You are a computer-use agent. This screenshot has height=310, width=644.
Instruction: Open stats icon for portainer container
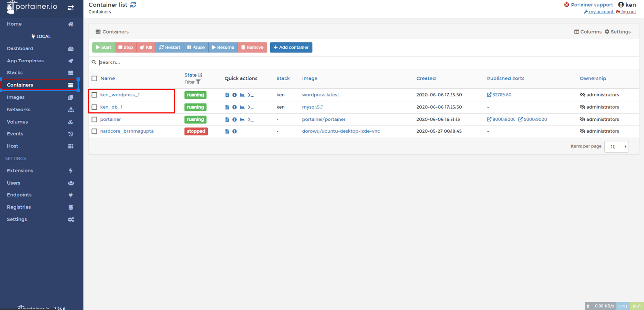[242, 120]
